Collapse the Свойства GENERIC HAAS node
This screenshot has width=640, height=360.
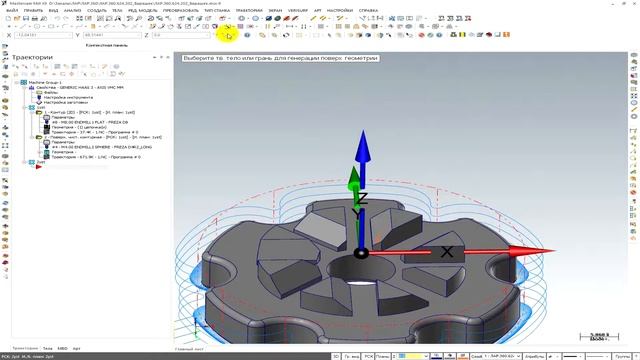(24, 87)
